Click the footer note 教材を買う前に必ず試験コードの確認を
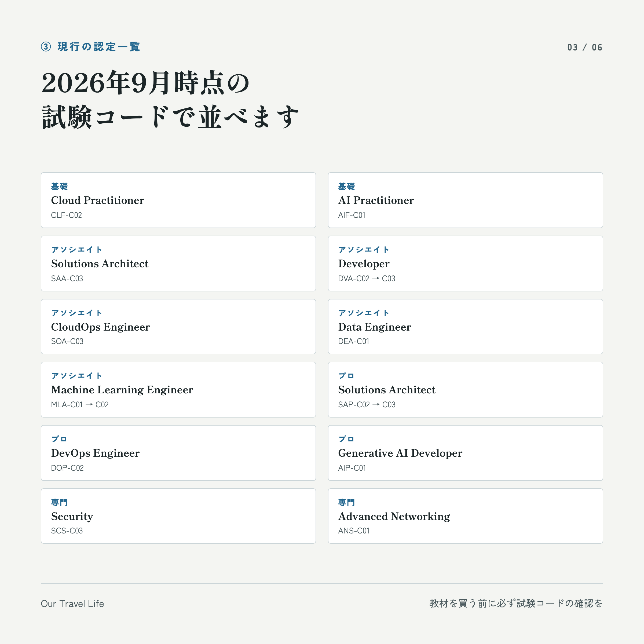The width and height of the screenshot is (644, 644). [516, 603]
